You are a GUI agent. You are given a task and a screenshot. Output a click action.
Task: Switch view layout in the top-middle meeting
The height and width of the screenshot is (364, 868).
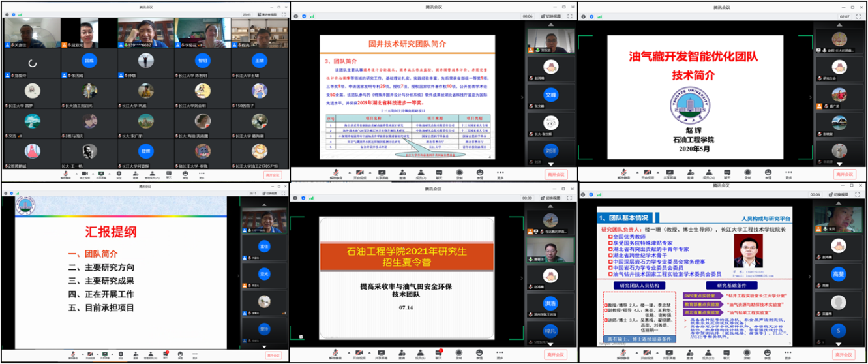click(x=552, y=16)
